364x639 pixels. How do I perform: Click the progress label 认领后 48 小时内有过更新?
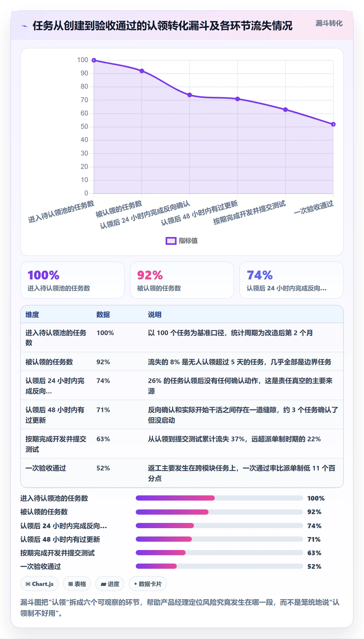pos(60,539)
